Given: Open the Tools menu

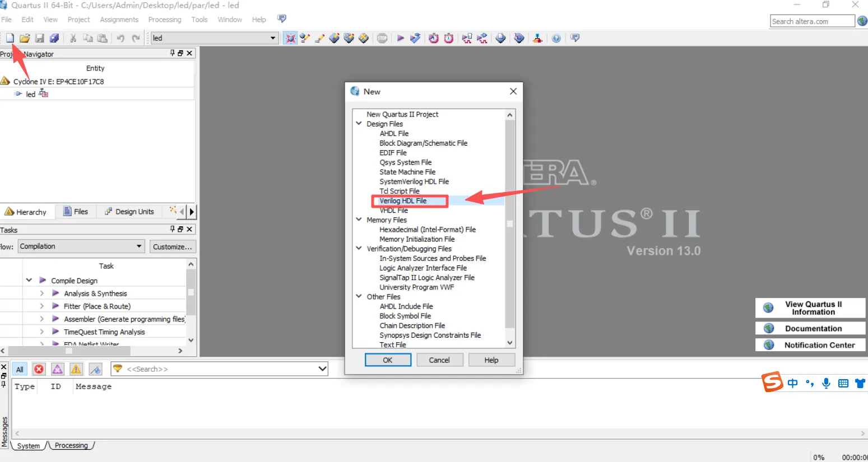Looking at the screenshot, I should click(199, 20).
